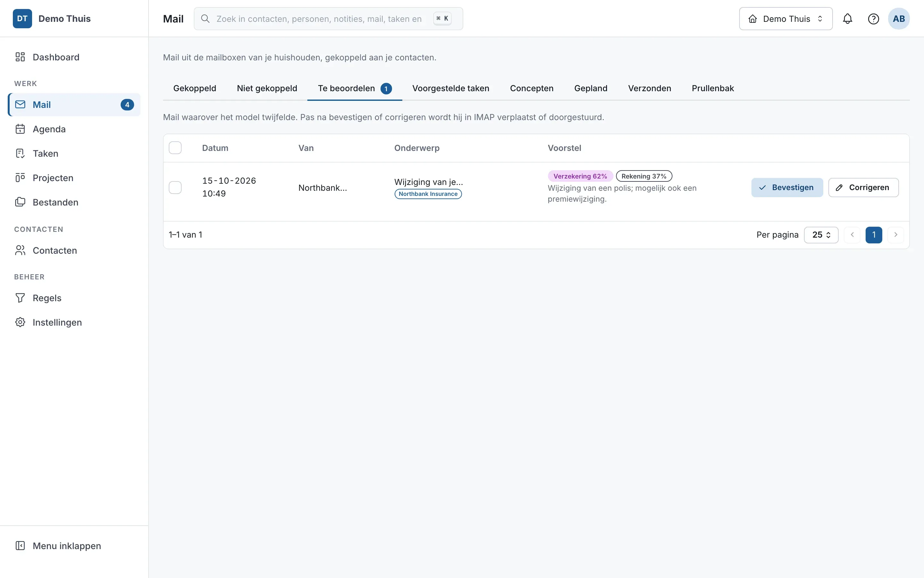Viewport: 924px width, 578px height.
Task: Click the Rekening 37% label
Action: pos(644,176)
